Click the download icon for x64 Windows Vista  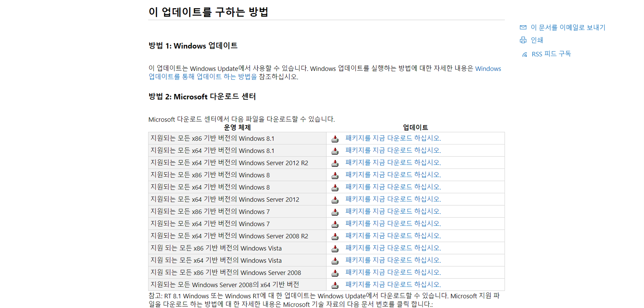click(x=335, y=261)
